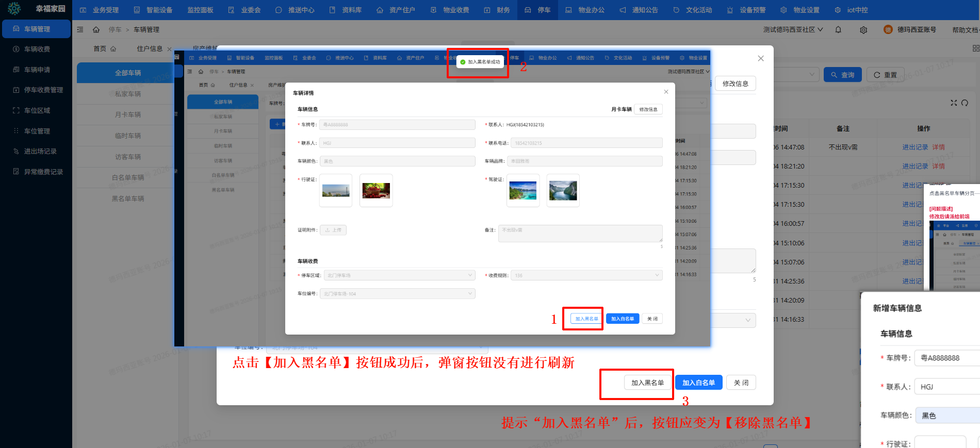Select 车位管理 in the sidebar
Viewport: 980px width, 448px height.
click(x=37, y=131)
